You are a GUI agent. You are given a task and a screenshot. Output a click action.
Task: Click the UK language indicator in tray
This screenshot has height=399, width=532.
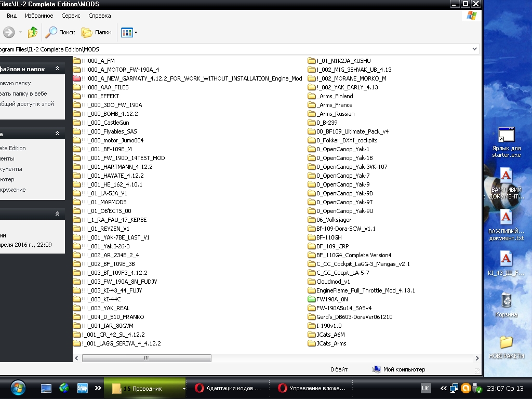425,388
